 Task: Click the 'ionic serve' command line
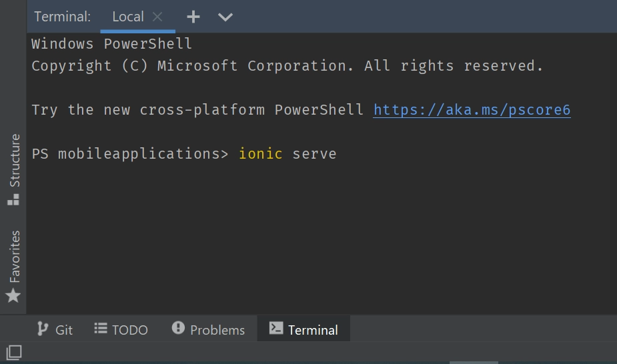[x=287, y=154]
